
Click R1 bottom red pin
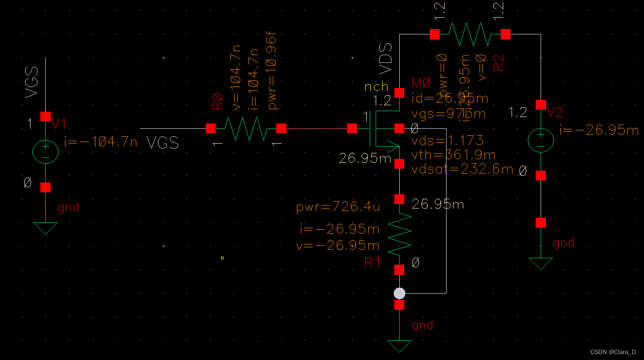point(399,270)
